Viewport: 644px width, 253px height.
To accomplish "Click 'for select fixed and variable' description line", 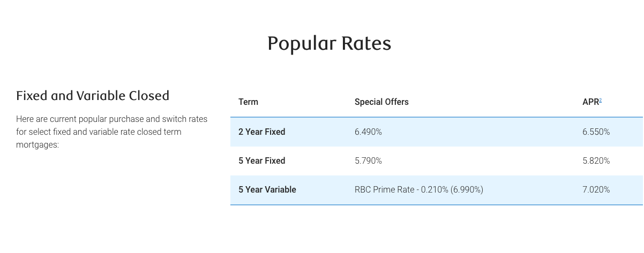I will pyautogui.click(x=70, y=132).
